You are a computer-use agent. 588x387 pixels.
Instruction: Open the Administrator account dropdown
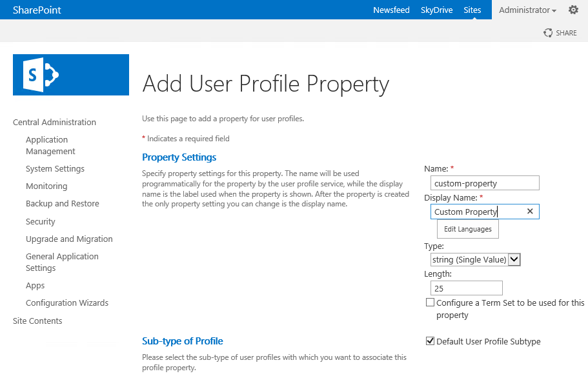point(527,10)
